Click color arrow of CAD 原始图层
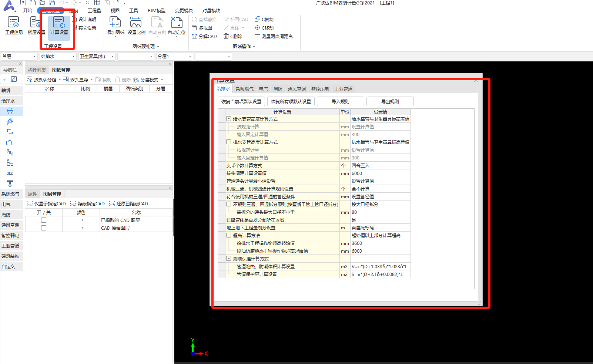This screenshot has width=593, height=364. coord(82,228)
